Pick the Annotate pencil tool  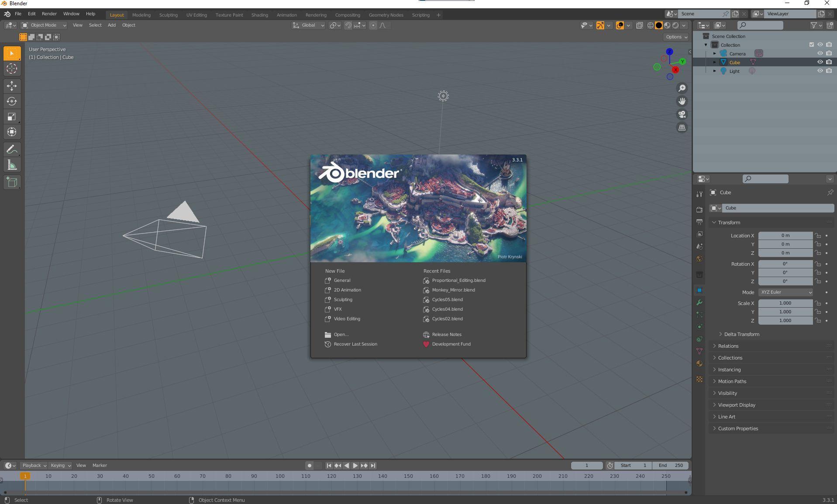[x=12, y=150]
